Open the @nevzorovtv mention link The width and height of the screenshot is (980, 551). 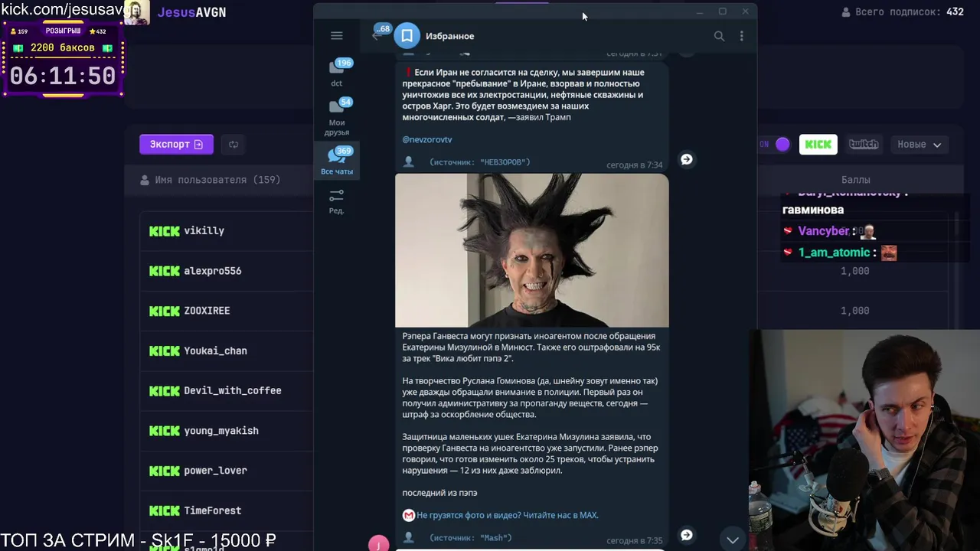coord(427,139)
